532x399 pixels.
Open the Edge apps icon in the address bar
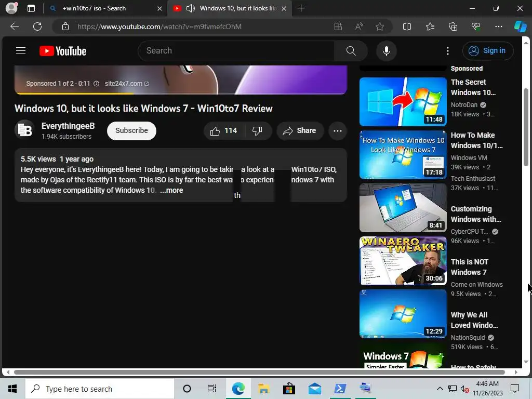tap(338, 26)
